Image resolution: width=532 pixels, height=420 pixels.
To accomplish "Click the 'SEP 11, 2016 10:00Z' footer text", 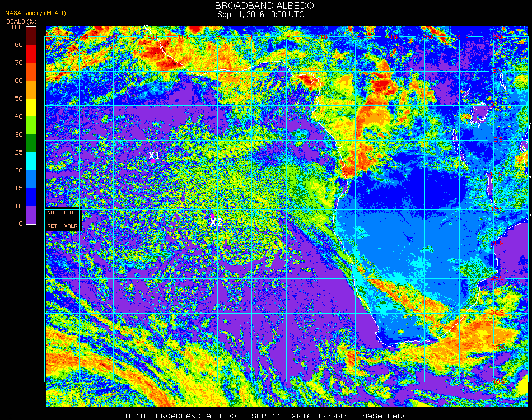I will (299, 416).
